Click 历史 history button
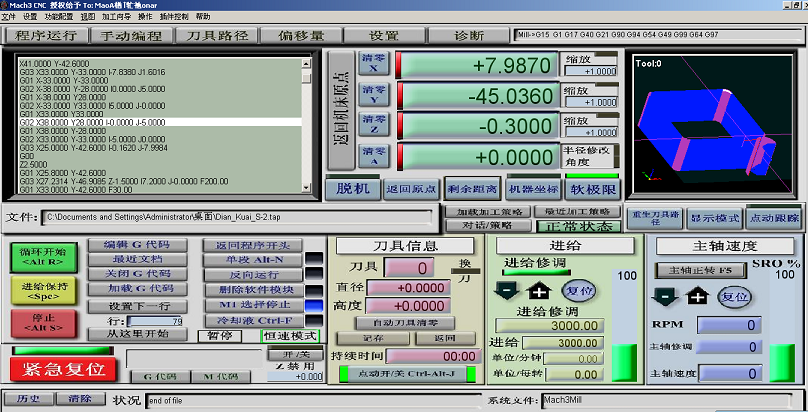Viewport: 808px width, 412px height. 28,398
